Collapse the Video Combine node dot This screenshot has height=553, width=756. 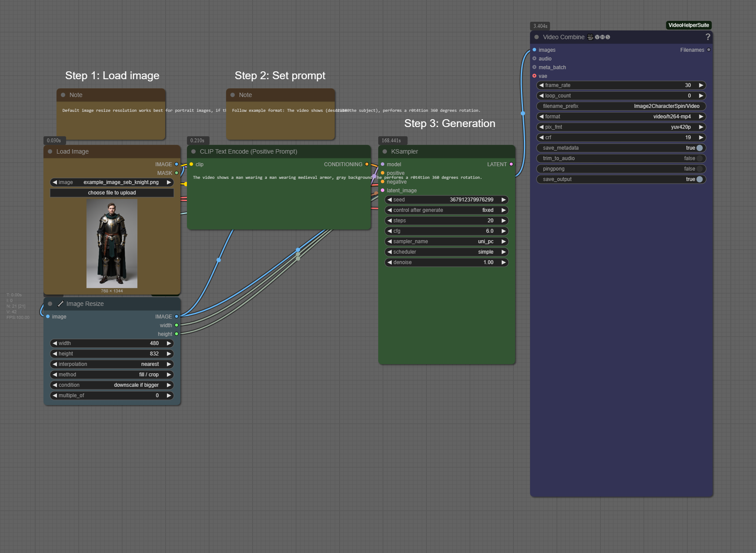(536, 37)
